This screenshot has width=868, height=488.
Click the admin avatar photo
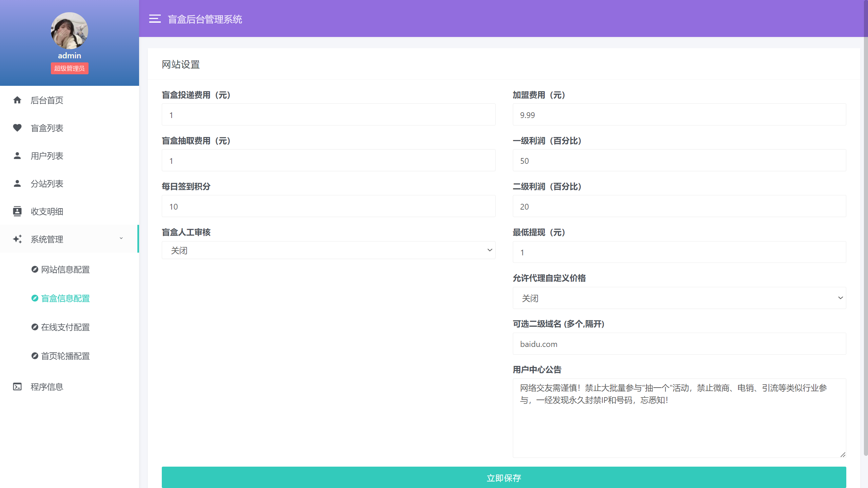[69, 31]
